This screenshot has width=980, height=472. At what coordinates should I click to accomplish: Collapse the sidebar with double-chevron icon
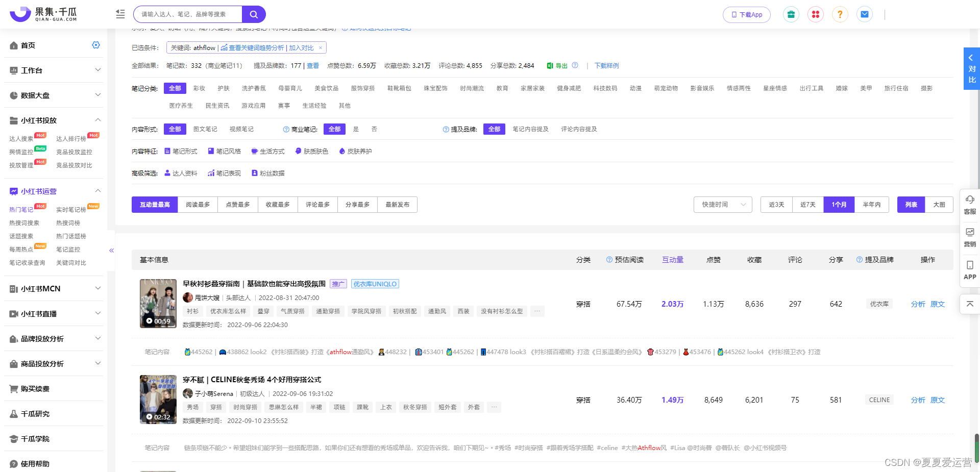point(111,251)
